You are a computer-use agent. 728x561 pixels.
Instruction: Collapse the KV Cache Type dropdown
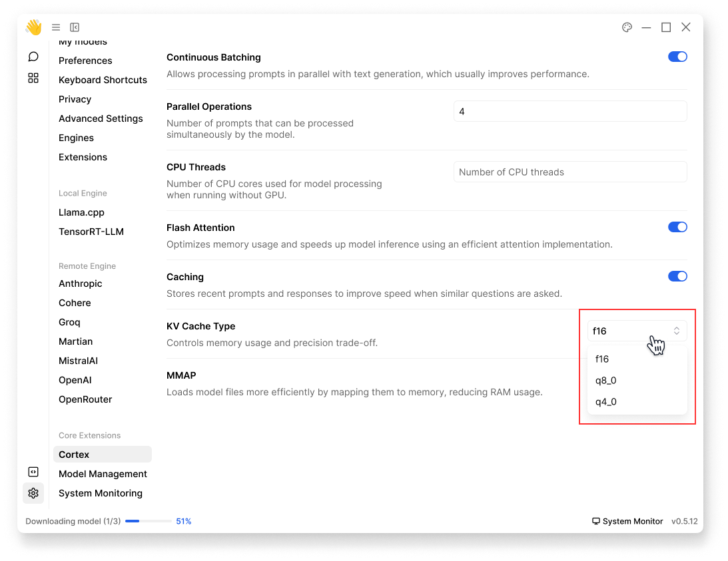636,331
